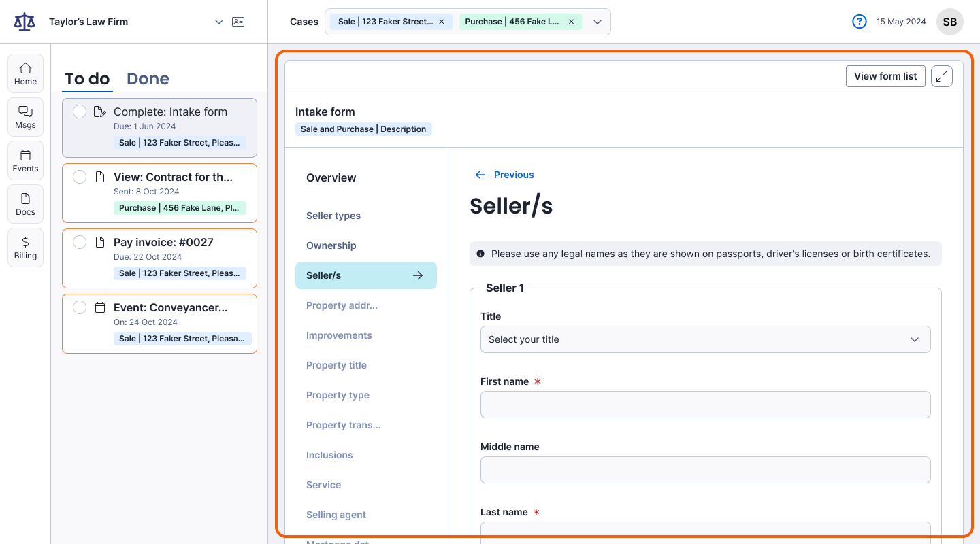Click the View form list button

coord(885,76)
